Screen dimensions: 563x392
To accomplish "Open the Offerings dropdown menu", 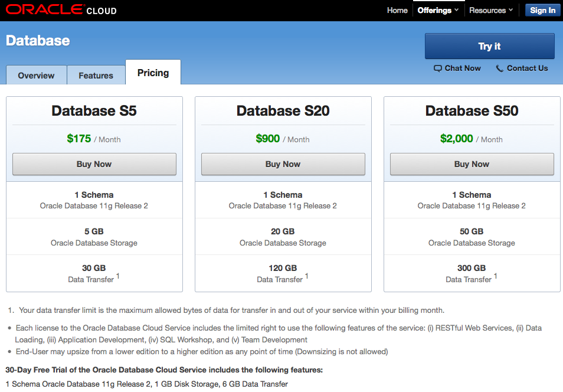I will (x=438, y=11).
